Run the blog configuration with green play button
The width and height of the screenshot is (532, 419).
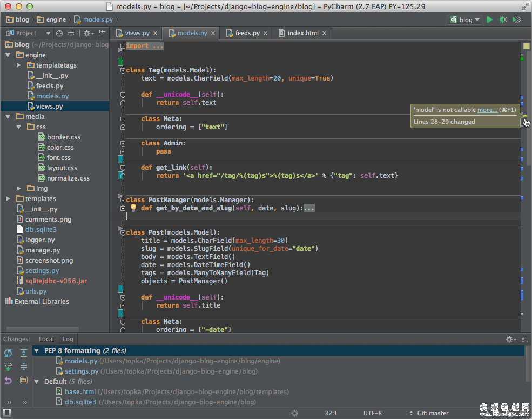tap(490, 19)
